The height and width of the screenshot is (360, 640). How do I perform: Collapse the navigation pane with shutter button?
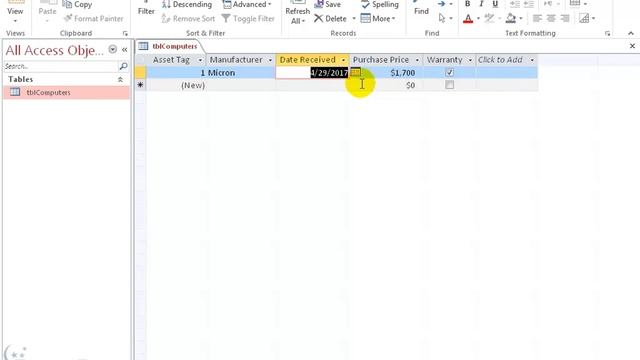coord(124,49)
